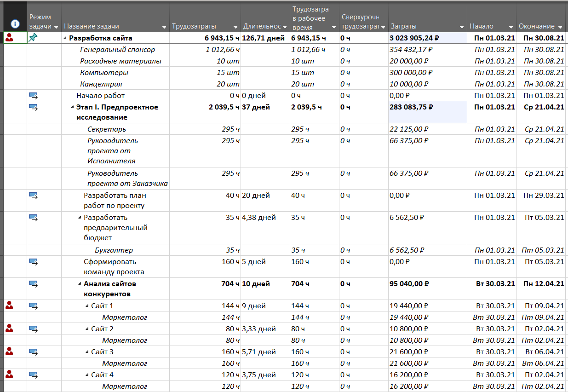Screen dimensions: 568x392
Task: Click task mode icon for Разработать предварительный бюджет
Action: click(x=33, y=218)
